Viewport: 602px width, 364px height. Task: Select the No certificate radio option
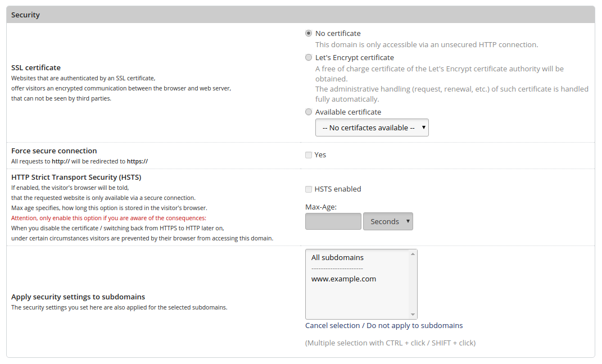pos(308,33)
